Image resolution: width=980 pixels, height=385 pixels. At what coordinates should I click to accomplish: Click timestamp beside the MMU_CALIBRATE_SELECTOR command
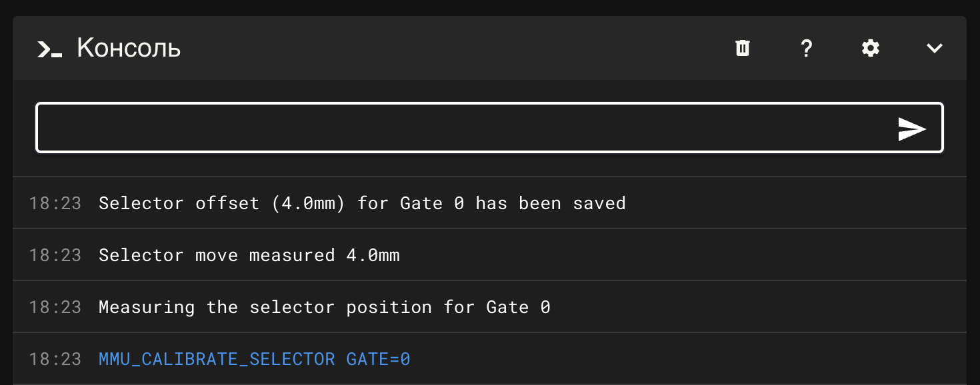click(x=55, y=359)
